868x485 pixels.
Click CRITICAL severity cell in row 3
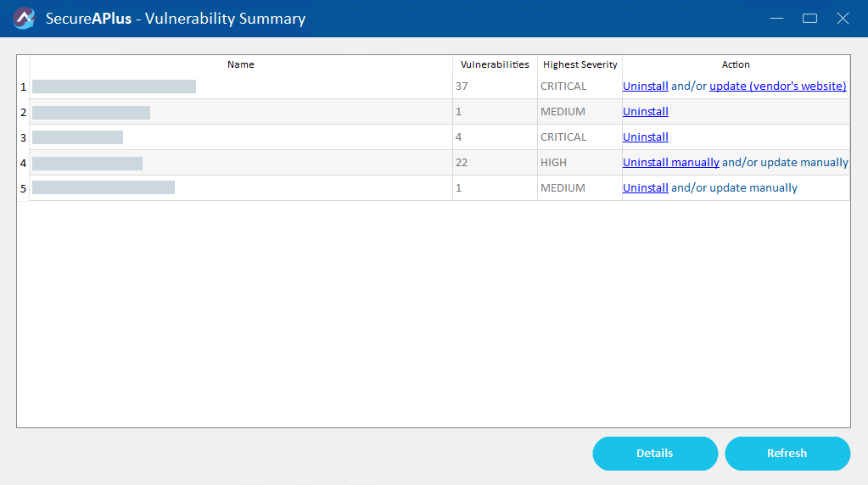coord(580,137)
